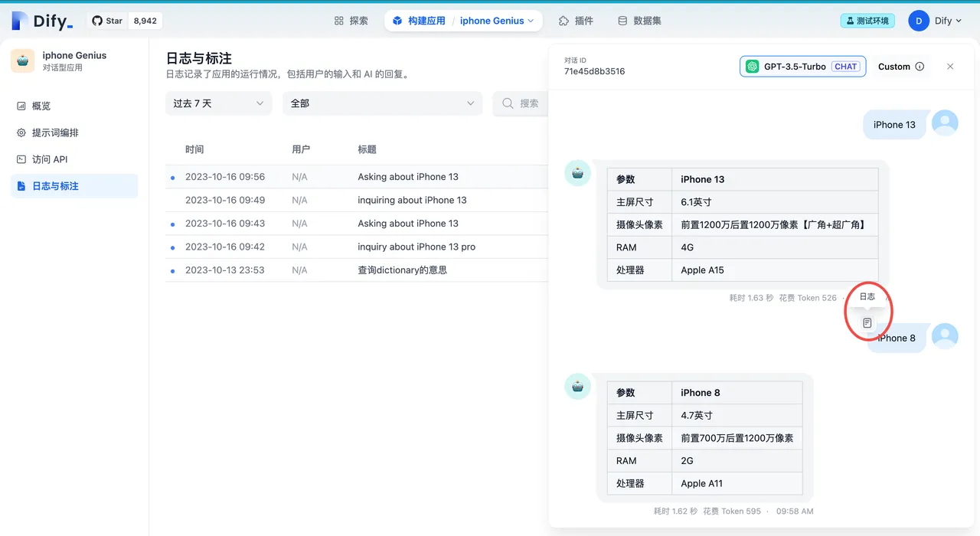This screenshot has height=536, width=980.
Task: Click the user avatar beside iPhone 13 message
Action: pos(945,124)
